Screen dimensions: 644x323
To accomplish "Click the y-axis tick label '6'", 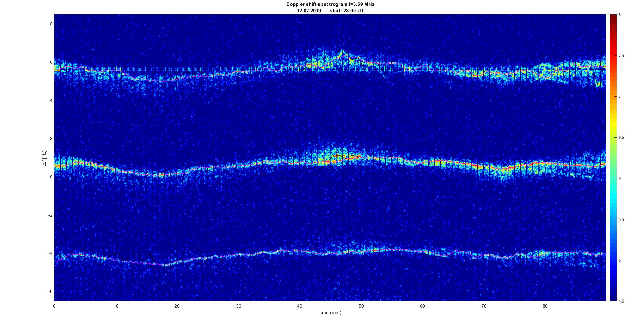I will [51, 62].
